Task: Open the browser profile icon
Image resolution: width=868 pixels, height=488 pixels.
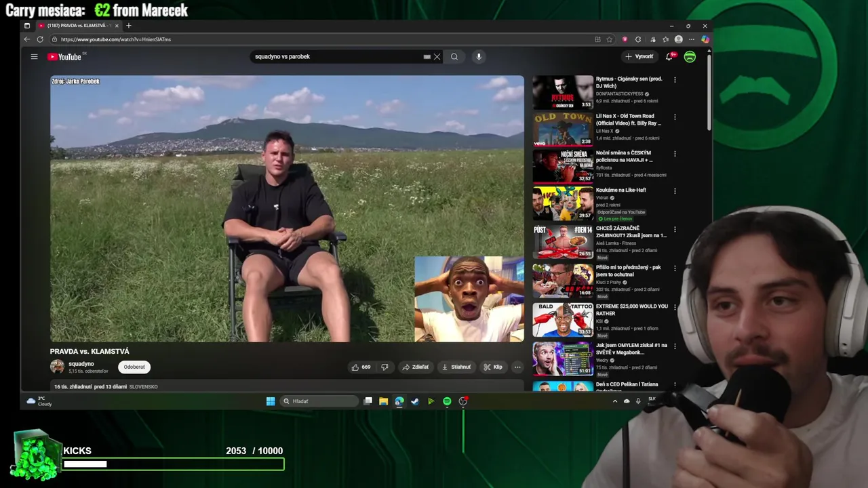Action: coord(678,39)
